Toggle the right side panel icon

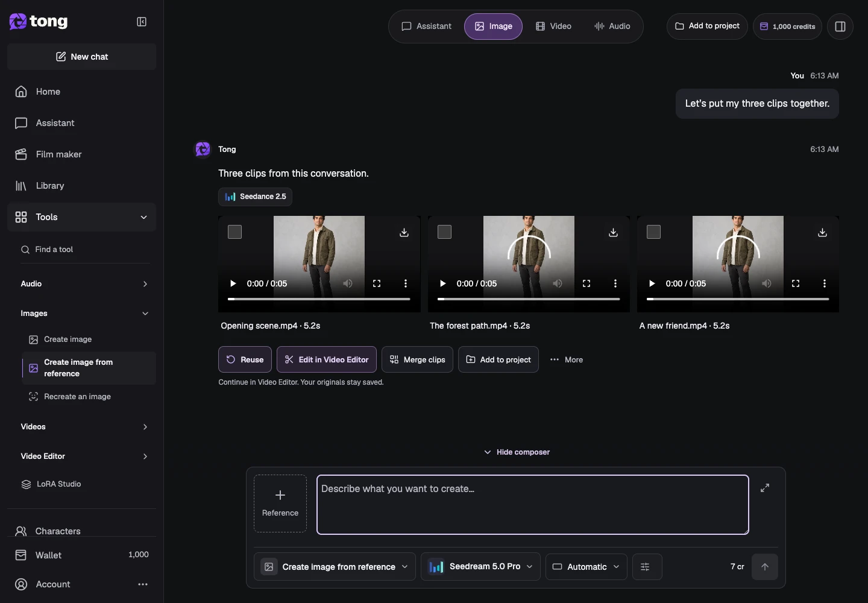click(840, 27)
